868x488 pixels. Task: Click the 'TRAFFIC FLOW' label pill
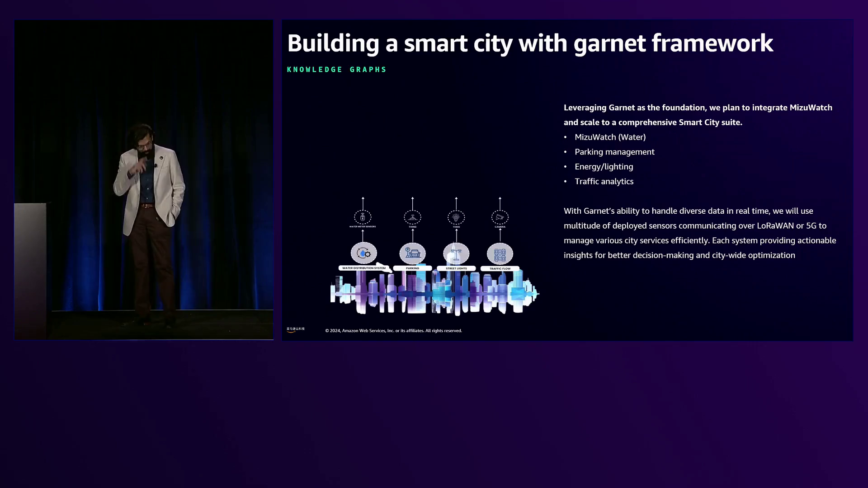[500, 268]
